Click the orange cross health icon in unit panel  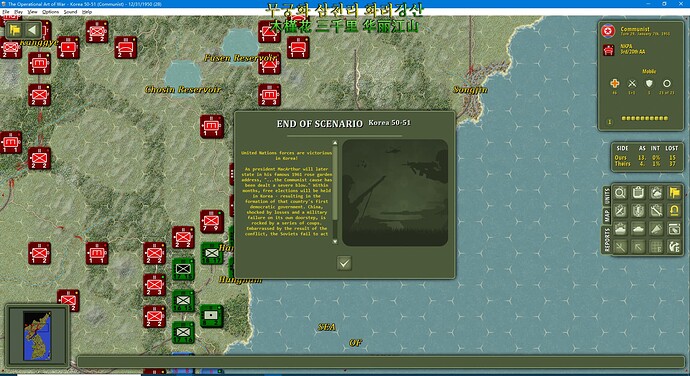(x=615, y=83)
